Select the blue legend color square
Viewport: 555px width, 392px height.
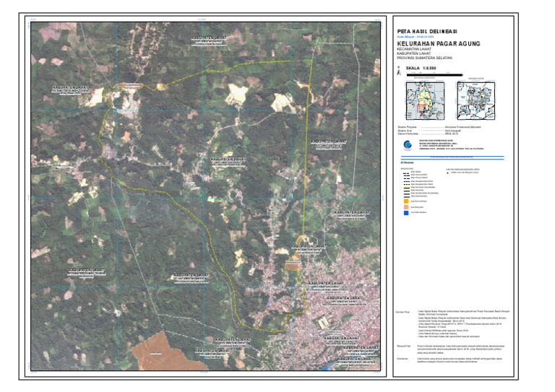pyautogui.click(x=406, y=212)
